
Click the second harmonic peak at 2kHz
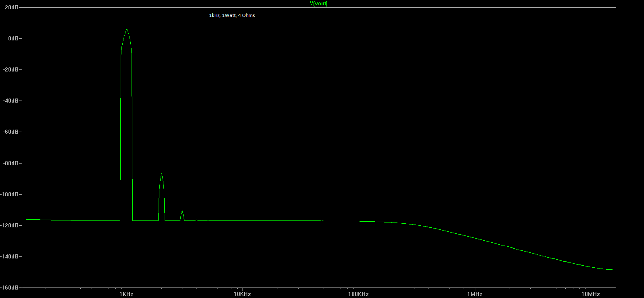tap(161, 174)
